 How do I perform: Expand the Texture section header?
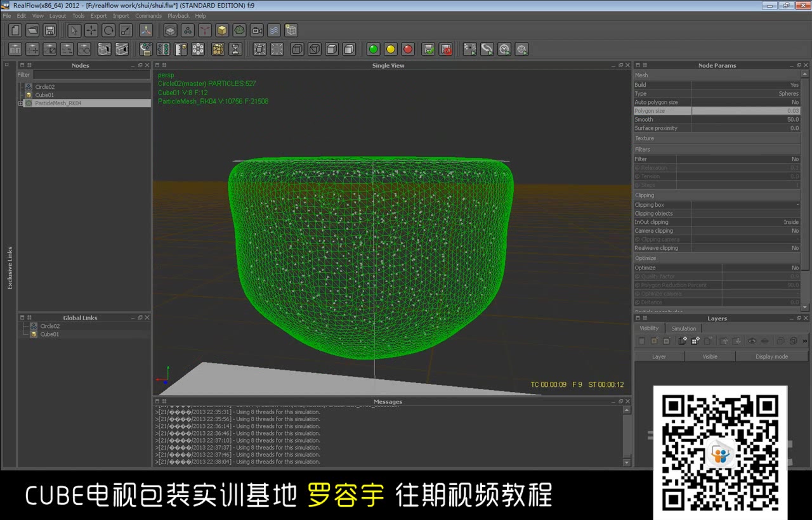click(x=717, y=138)
